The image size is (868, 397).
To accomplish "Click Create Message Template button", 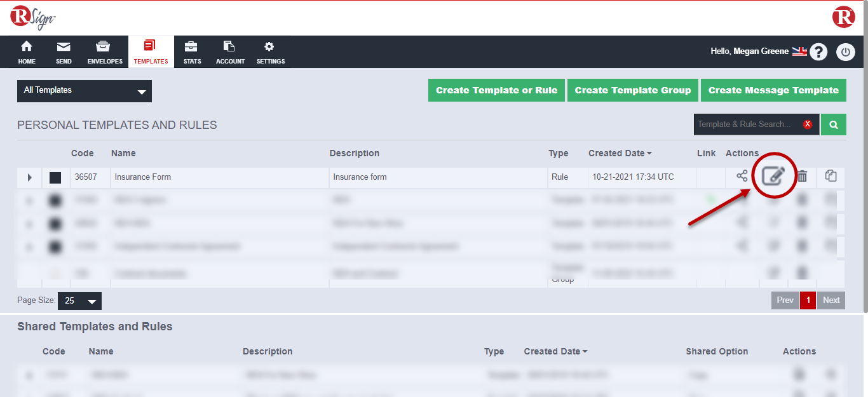I will point(773,90).
